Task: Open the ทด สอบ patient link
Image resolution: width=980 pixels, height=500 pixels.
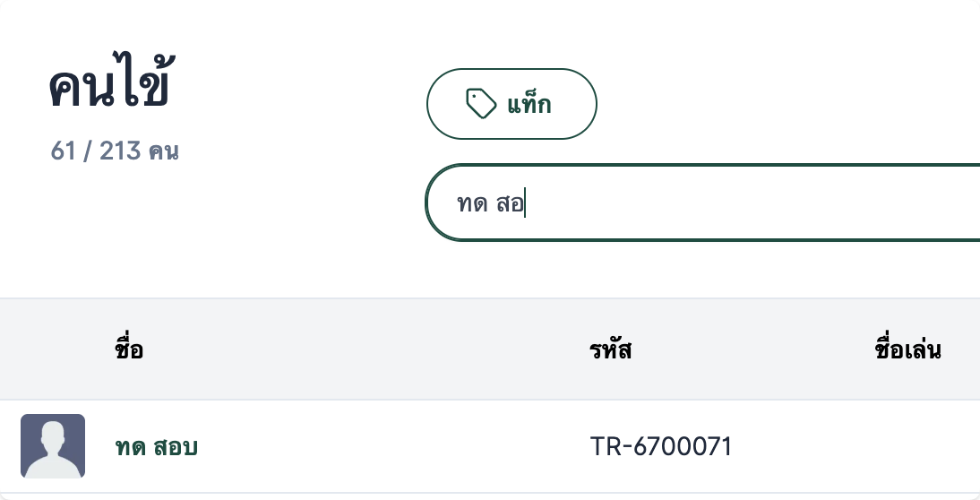Action: 157,446
